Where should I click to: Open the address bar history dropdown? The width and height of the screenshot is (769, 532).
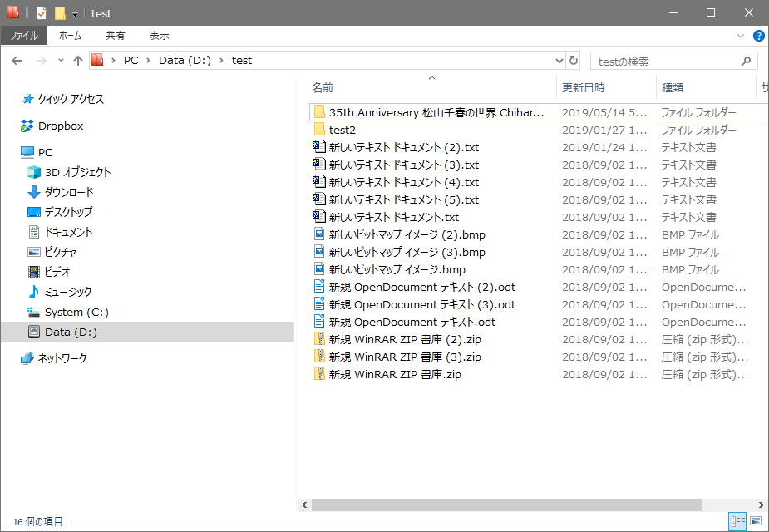tap(559, 61)
